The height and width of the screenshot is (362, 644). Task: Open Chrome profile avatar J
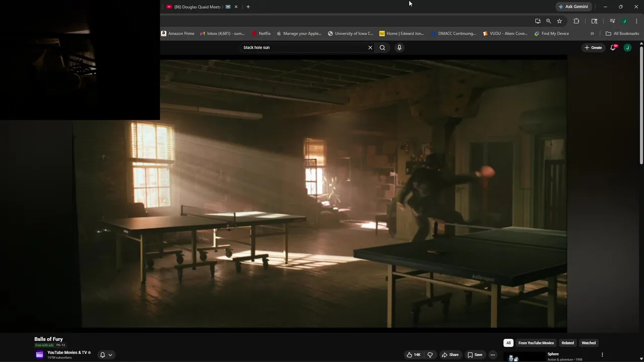click(x=624, y=21)
